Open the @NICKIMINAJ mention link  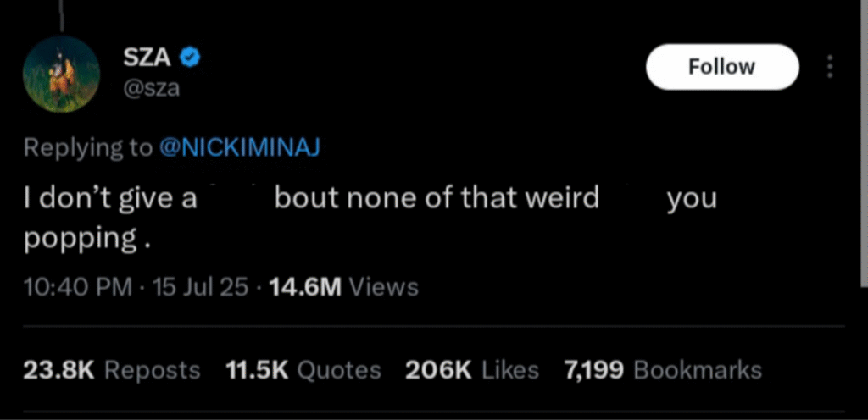tap(241, 147)
